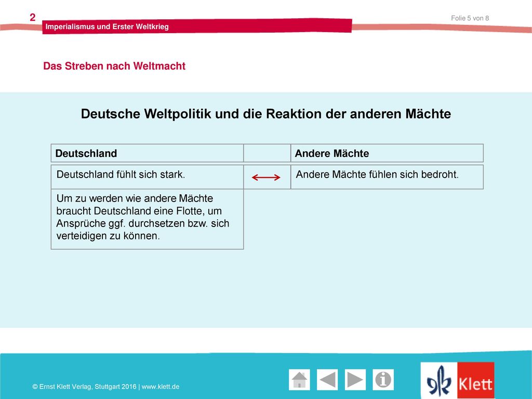Open the www.klett.de copyright footer text
Viewport: 532px width, 399px height.
point(106,387)
